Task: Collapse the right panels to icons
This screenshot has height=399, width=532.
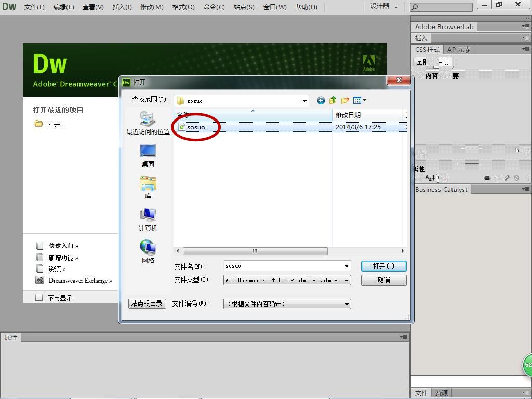Action: coord(527,18)
